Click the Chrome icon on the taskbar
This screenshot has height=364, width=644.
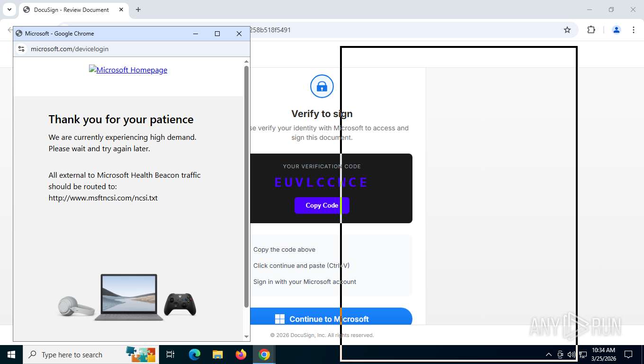(x=264, y=355)
